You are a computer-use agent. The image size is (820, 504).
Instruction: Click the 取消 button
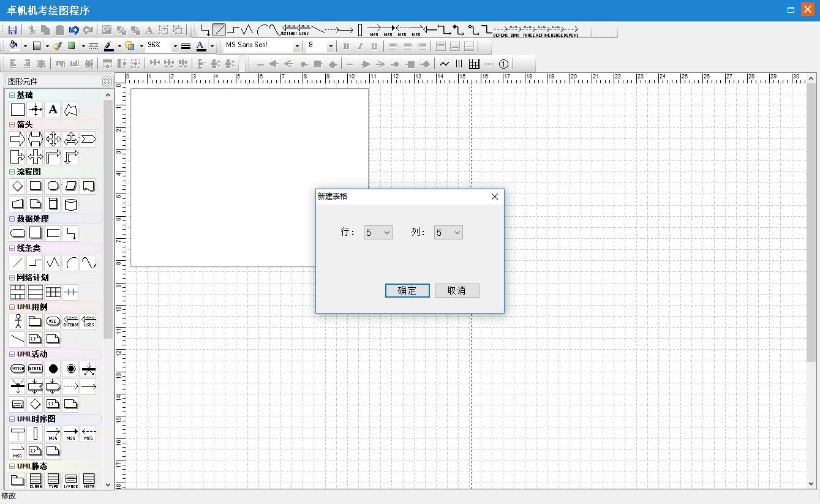tap(457, 290)
